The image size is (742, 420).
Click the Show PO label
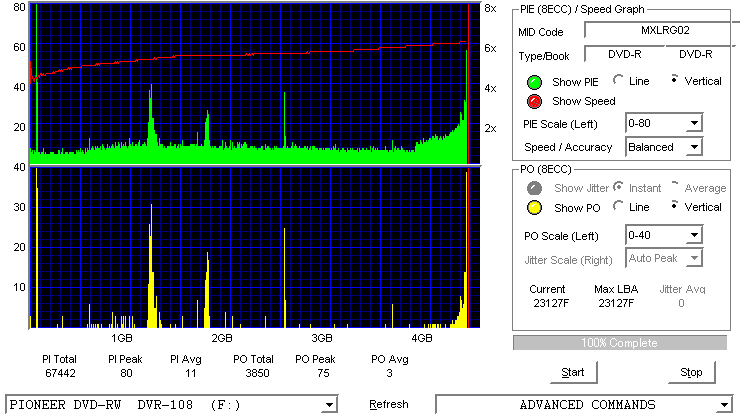click(577, 208)
